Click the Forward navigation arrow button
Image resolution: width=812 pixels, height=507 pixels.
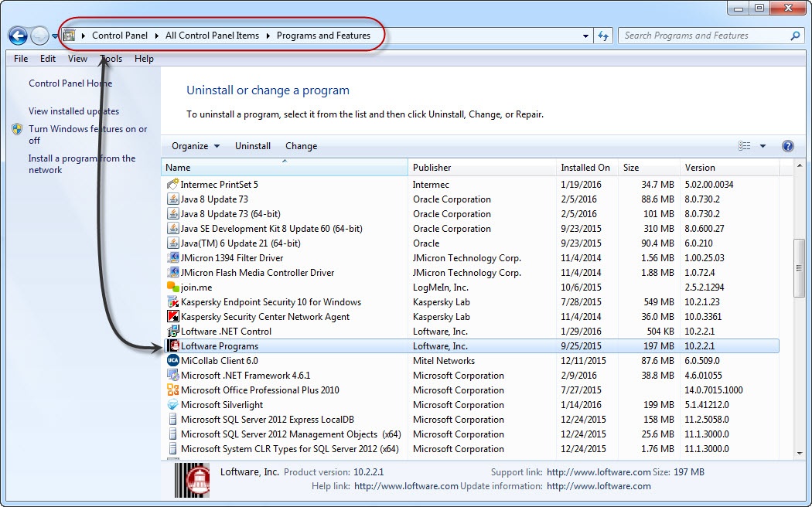(x=39, y=36)
